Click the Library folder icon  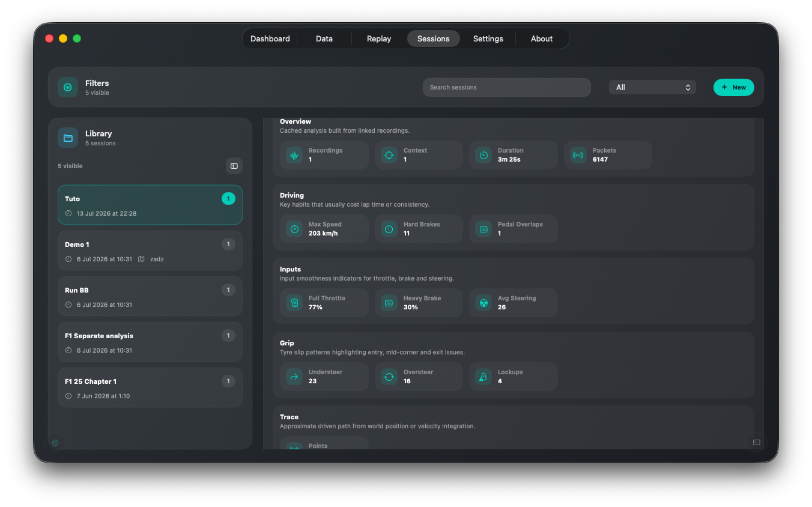tap(68, 138)
